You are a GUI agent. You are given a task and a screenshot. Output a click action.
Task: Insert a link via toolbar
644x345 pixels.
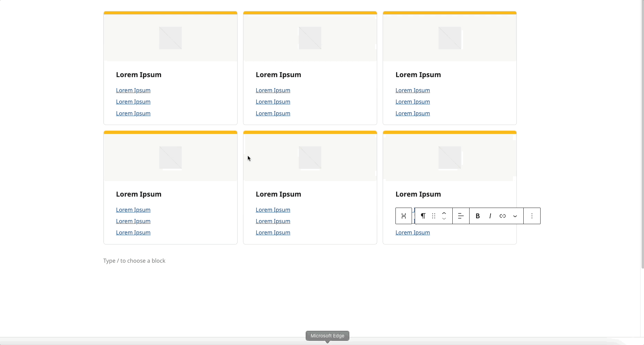502,216
